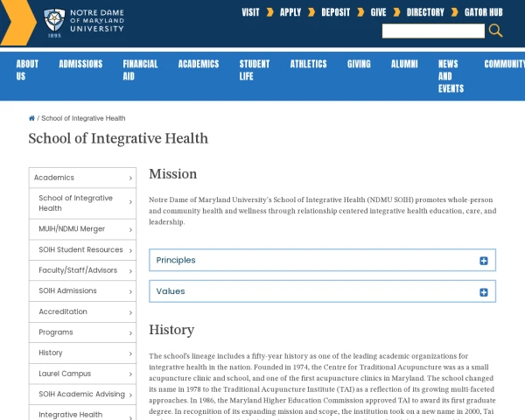Image resolution: width=525 pixels, height=420 pixels.
Task: Open History sidebar item
Action: point(82,353)
